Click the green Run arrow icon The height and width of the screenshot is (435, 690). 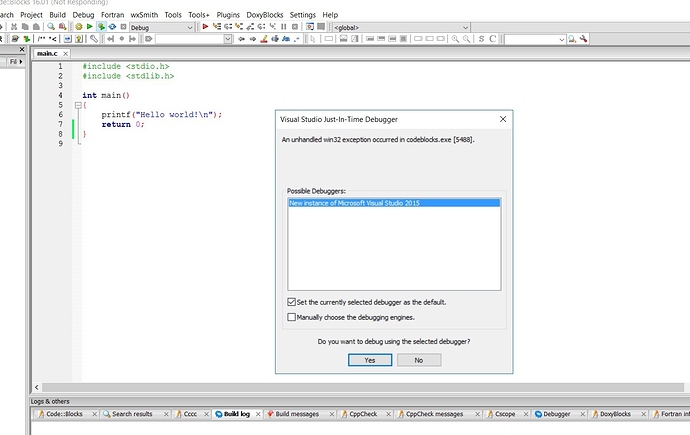tap(89, 27)
